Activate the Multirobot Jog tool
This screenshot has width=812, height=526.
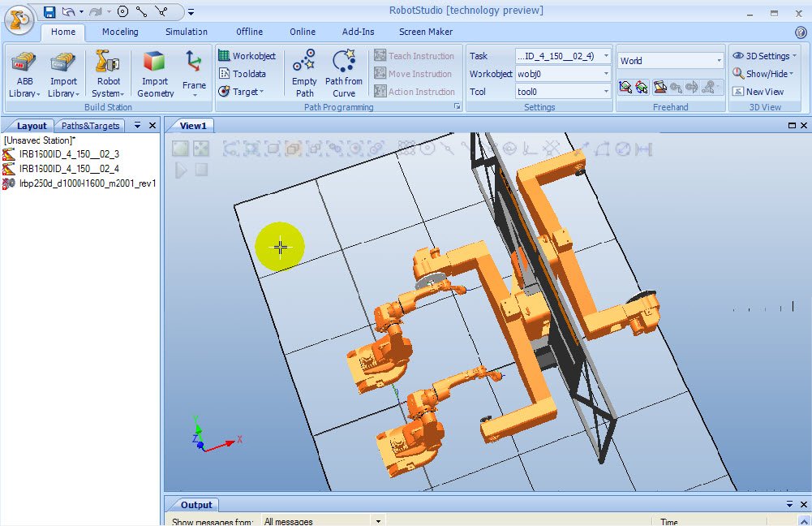tap(710, 87)
